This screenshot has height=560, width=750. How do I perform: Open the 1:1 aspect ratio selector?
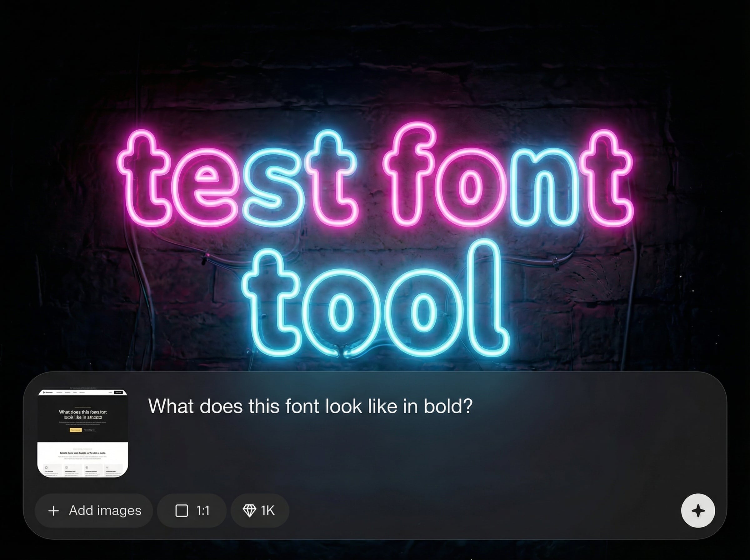[x=192, y=511]
